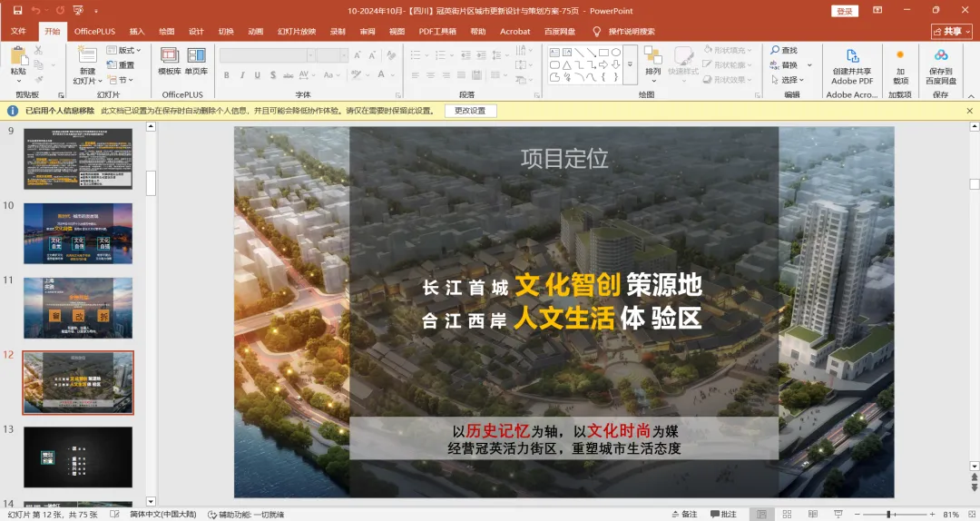Screen dimensions: 980x521
Task: Collapse the ribbon with the chevron
Action: click(971, 95)
